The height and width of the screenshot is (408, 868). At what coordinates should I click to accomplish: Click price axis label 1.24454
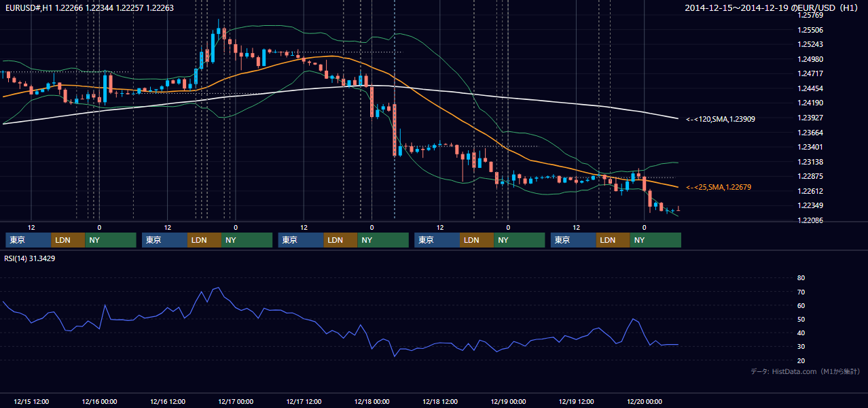(810, 88)
